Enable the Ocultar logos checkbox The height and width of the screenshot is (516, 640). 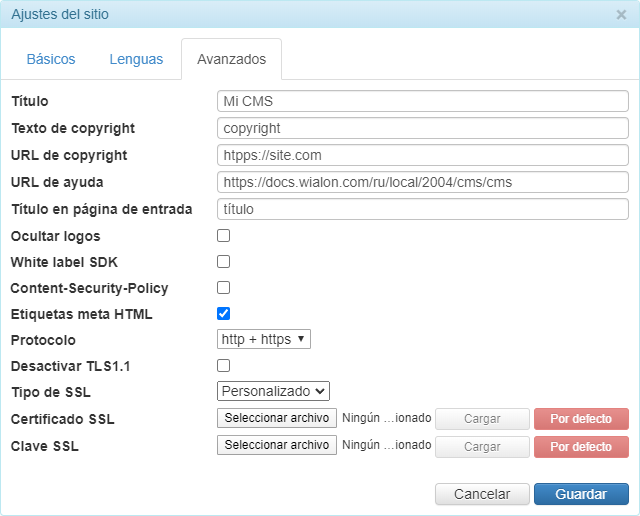224,236
